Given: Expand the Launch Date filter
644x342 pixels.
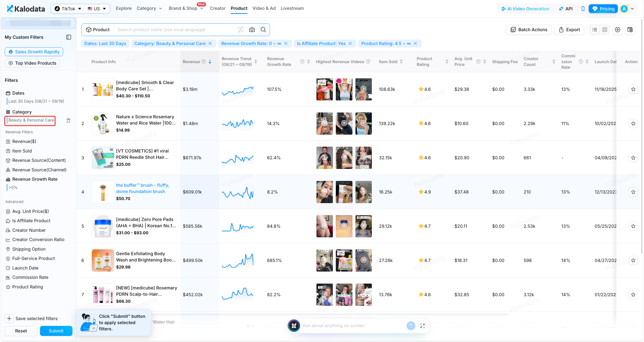Looking at the screenshot, I should (25, 268).
